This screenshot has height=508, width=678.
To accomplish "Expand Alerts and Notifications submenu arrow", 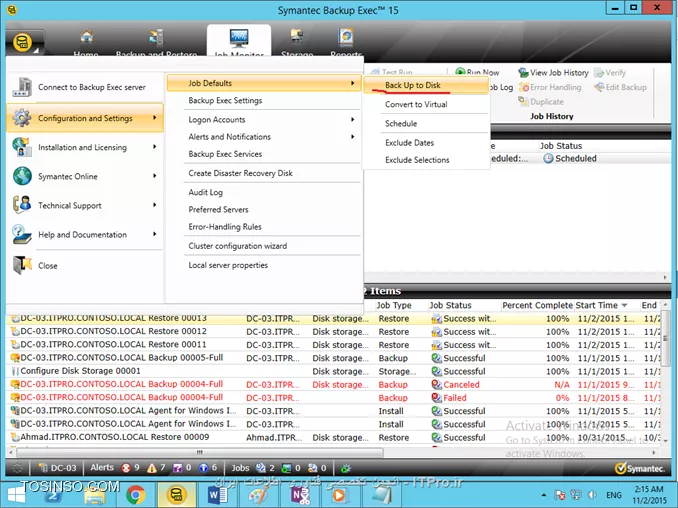I will point(353,137).
